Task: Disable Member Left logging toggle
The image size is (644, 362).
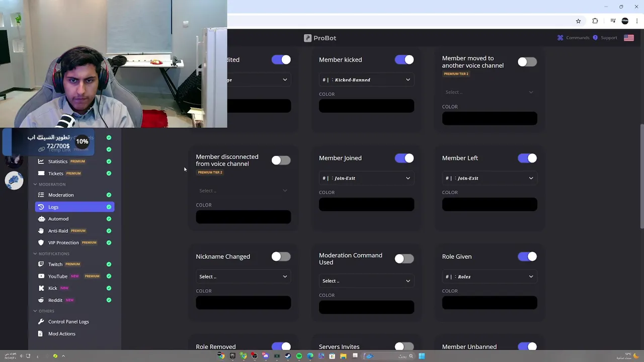Action: (x=527, y=158)
